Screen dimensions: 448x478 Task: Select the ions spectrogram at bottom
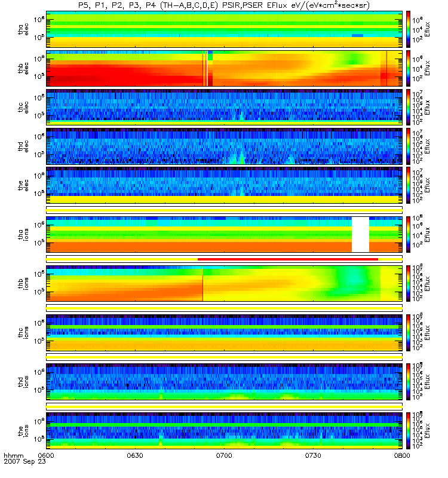[224, 430]
